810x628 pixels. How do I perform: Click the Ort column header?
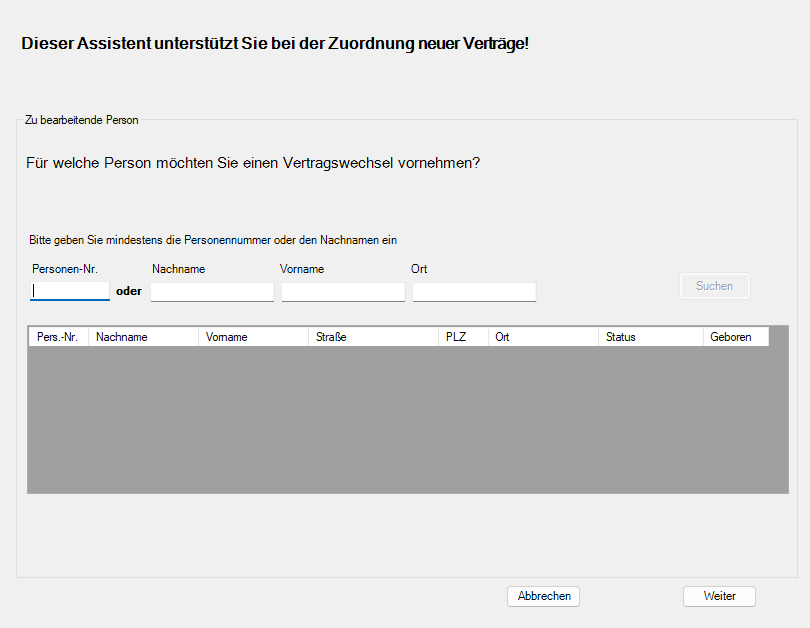tap(503, 337)
